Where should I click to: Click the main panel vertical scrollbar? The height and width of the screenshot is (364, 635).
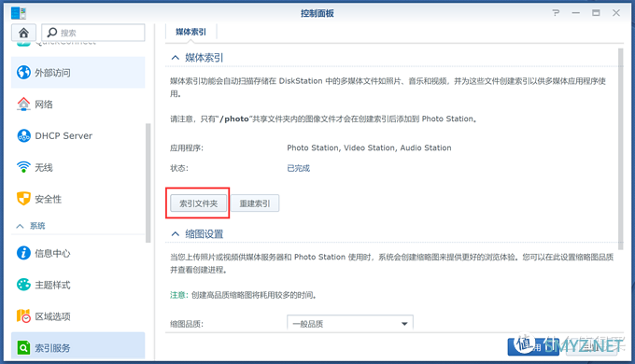tap(620, 148)
